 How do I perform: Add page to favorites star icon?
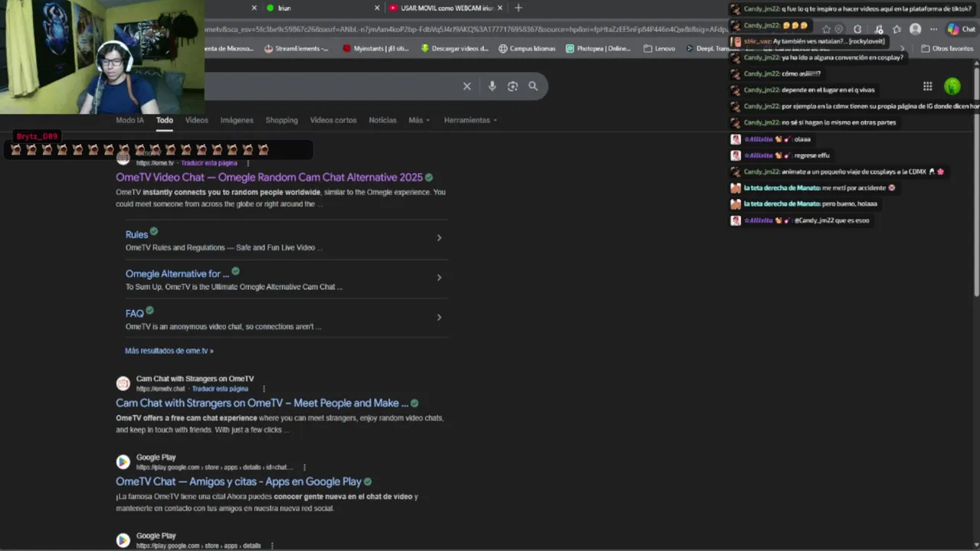pyautogui.click(x=826, y=29)
